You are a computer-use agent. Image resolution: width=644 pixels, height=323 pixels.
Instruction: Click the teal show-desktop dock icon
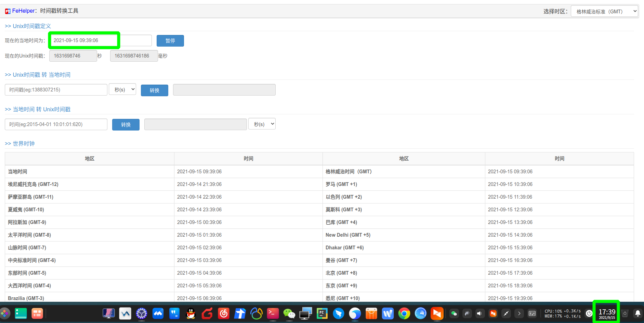(21, 313)
